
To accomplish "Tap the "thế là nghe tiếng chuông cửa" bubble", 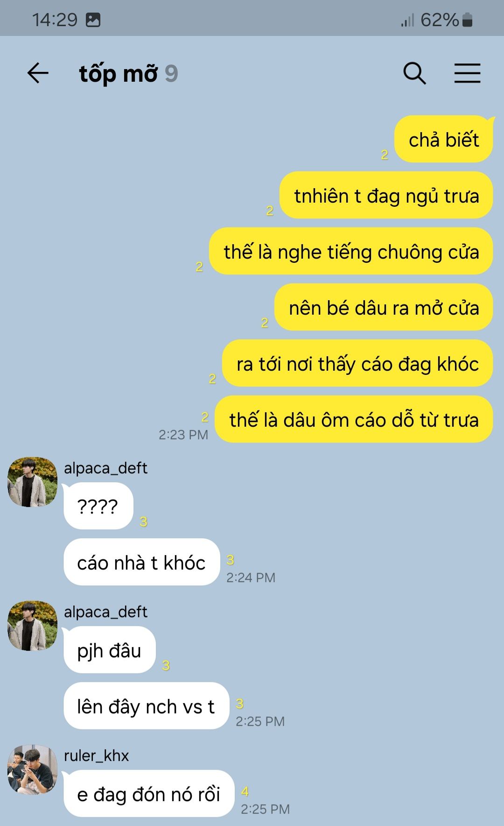I will pyautogui.click(x=351, y=251).
